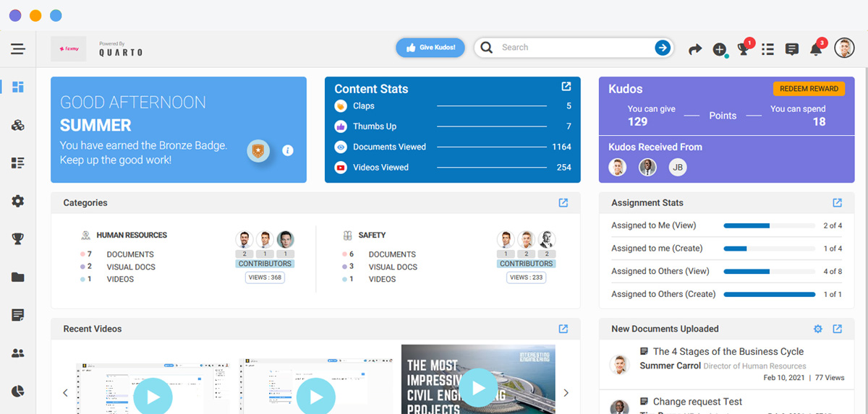Show the previous recent videos
The image size is (868, 414).
(65, 393)
